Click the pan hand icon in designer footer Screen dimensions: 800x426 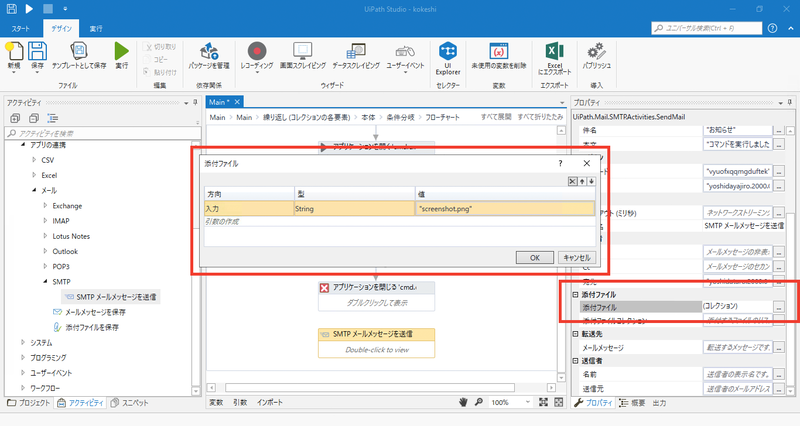tap(463, 403)
